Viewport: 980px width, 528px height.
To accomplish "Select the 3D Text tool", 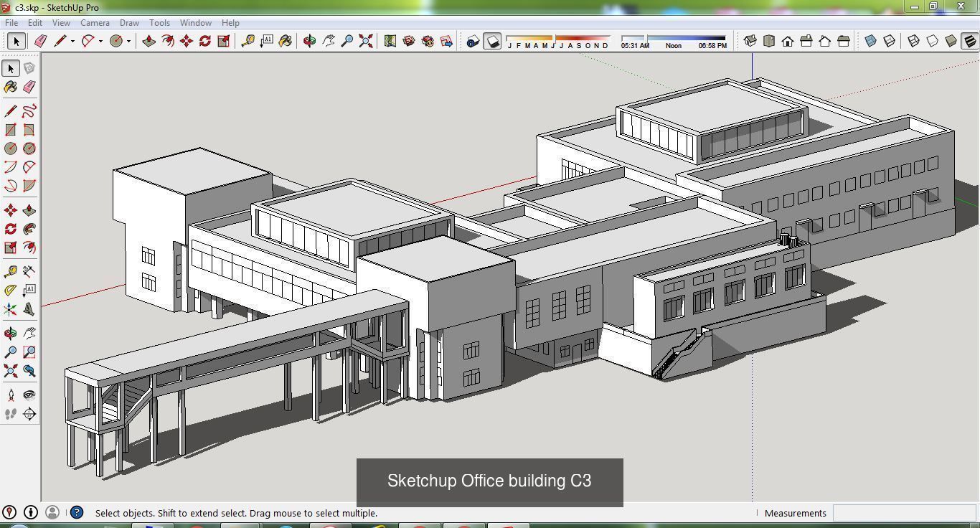I will 29,309.
